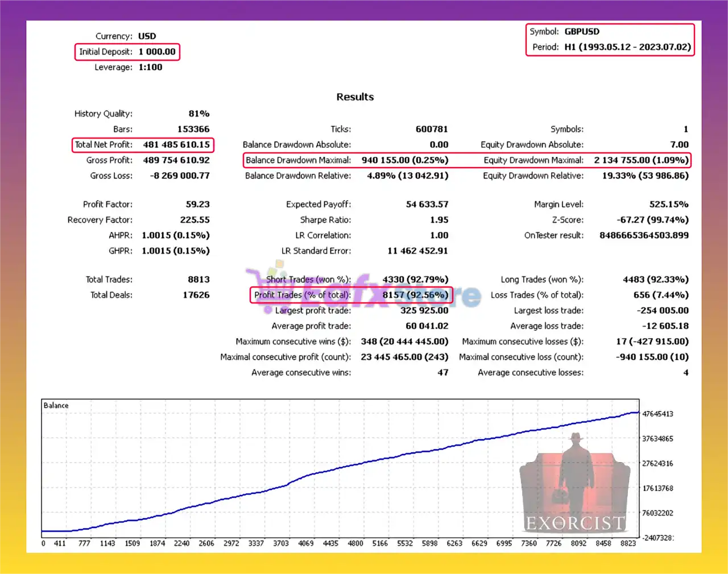
Task: Click Average loss trade value -12 605.18
Action: click(x=665, y=326)
